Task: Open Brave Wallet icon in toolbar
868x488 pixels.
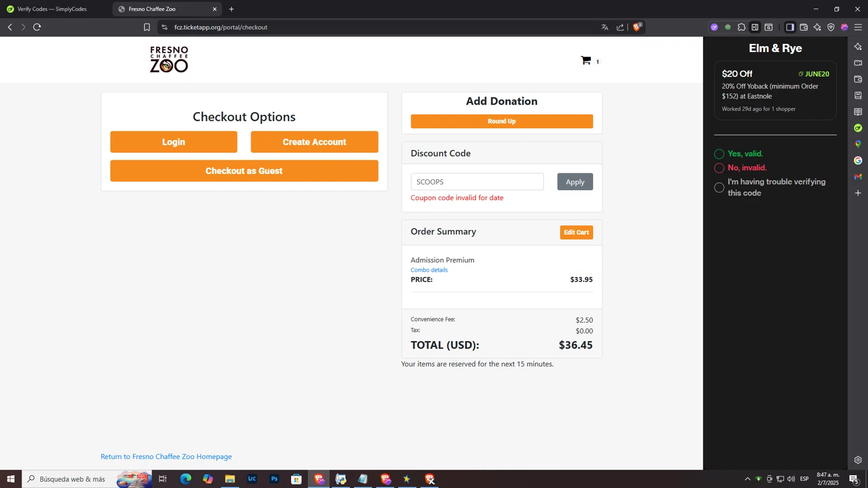Action: (804, 27)
